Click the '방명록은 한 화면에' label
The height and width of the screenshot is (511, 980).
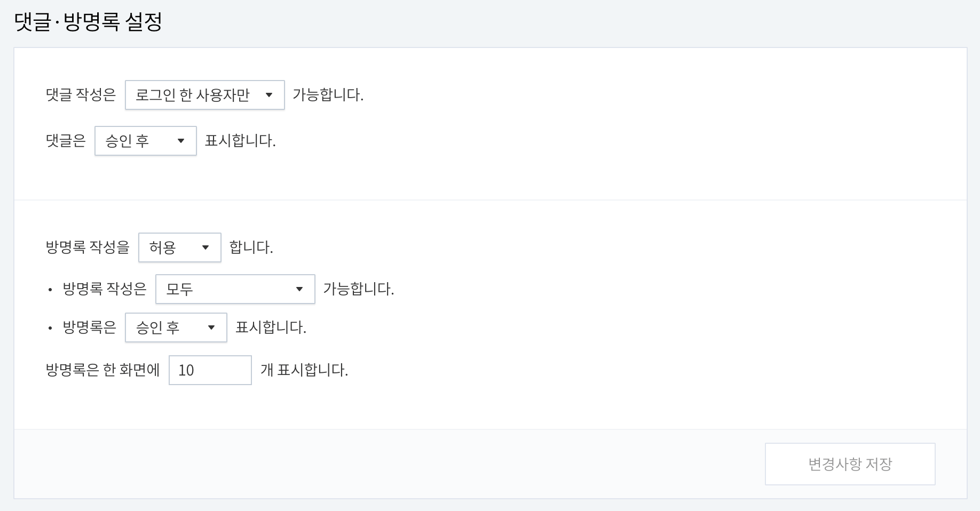103,370
